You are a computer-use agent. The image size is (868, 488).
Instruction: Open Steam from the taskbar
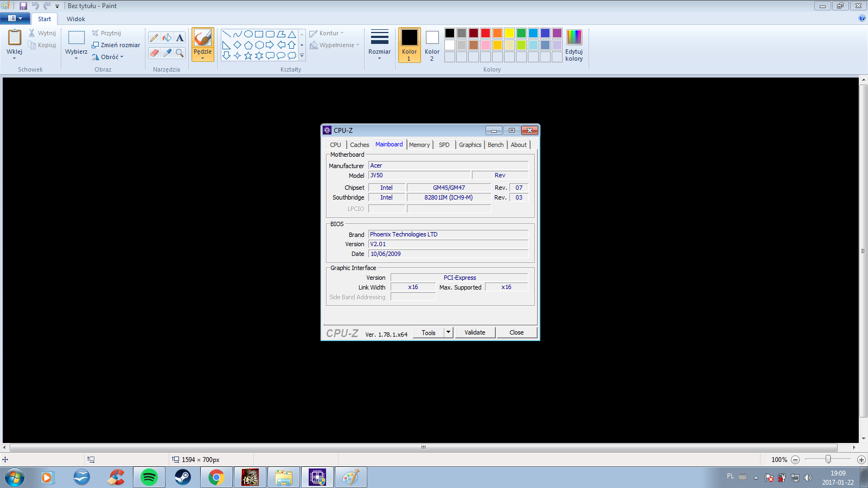point(183,477)
